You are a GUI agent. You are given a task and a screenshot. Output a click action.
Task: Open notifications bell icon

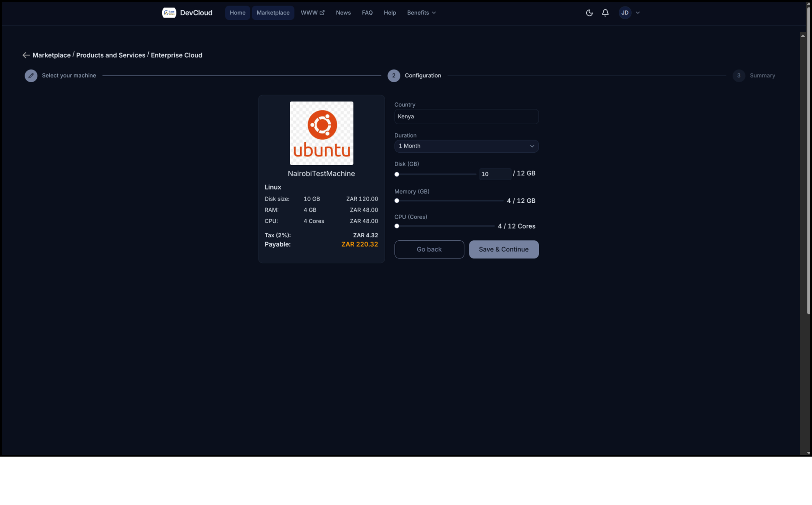click(x=605, y=13)
